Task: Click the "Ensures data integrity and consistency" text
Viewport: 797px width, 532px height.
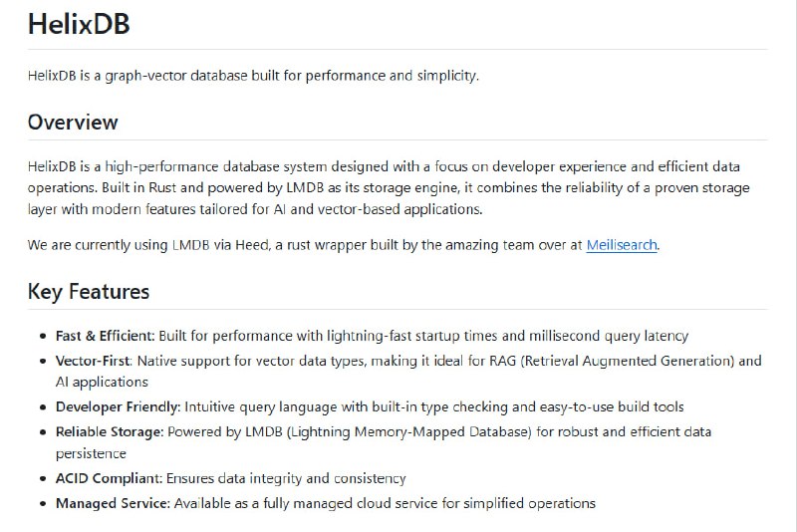Action: (x=286, y=479)
